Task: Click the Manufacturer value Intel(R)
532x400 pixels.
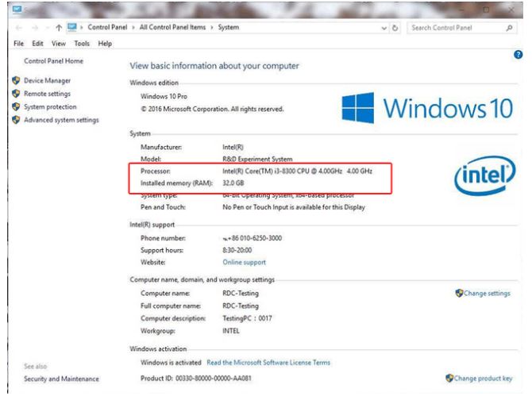Action: click(x=233, y=147)
